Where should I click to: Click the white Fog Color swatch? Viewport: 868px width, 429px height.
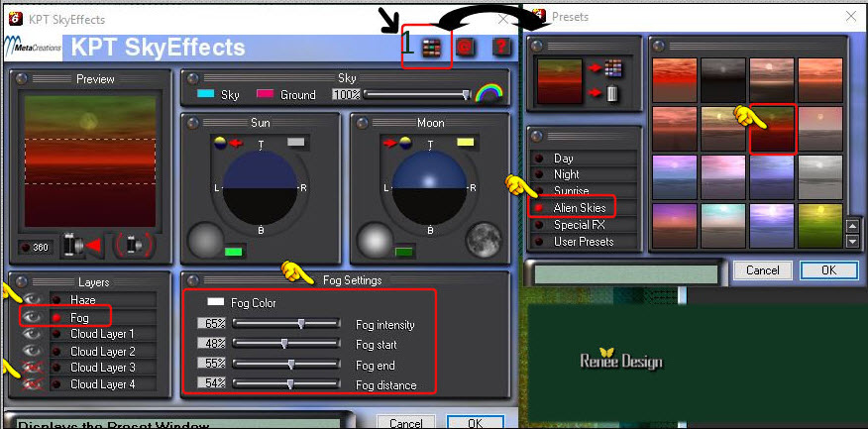click(215, 302)
